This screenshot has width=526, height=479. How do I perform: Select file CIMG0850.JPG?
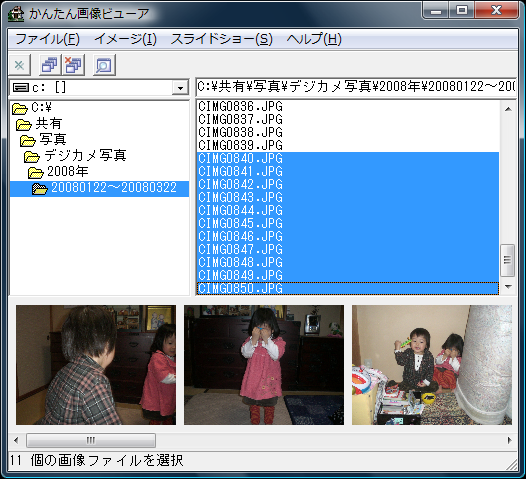[348, 288]
